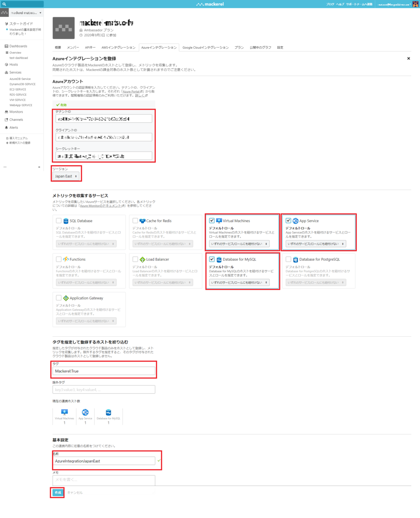Screen dimensions: 420x518
Task: Open the Overview dashboard link
Action: click(15, 53)
